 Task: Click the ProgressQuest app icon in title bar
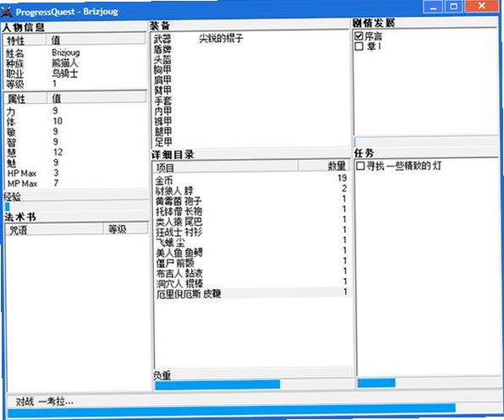point(7,12)
